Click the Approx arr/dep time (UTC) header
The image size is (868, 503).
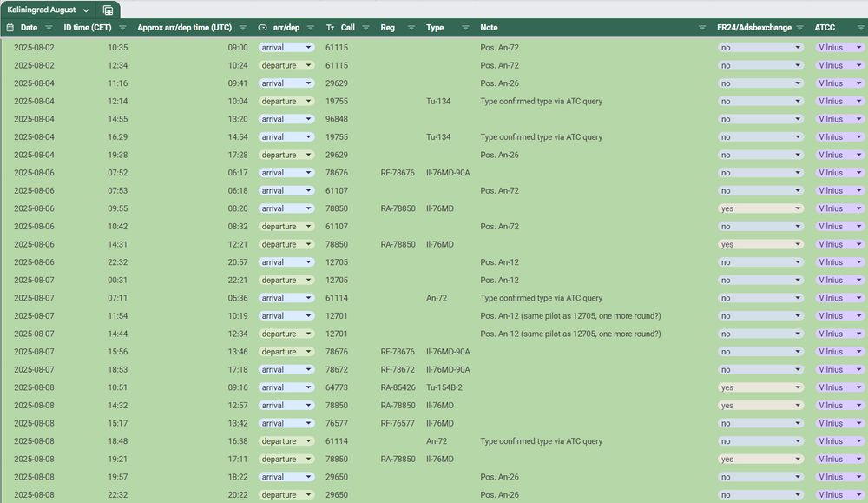[x=184, y=28]
